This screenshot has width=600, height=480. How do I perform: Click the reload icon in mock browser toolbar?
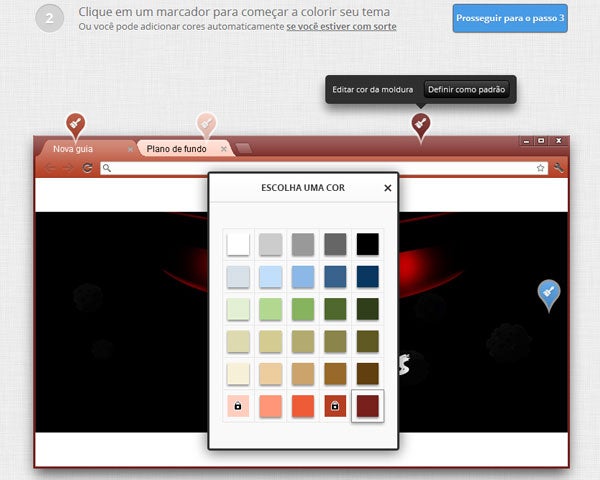click(88, 168)
